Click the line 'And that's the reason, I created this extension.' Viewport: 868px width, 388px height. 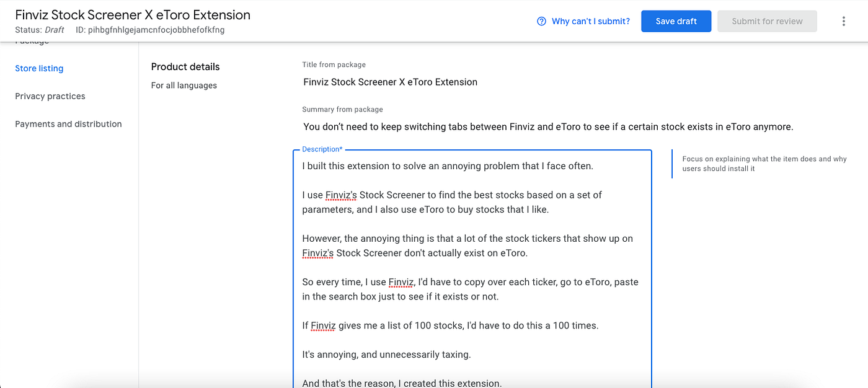[x=402, y=383]
